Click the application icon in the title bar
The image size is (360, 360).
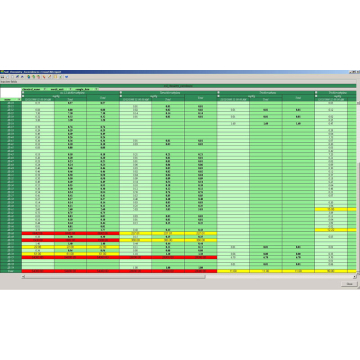click(2, 72)
